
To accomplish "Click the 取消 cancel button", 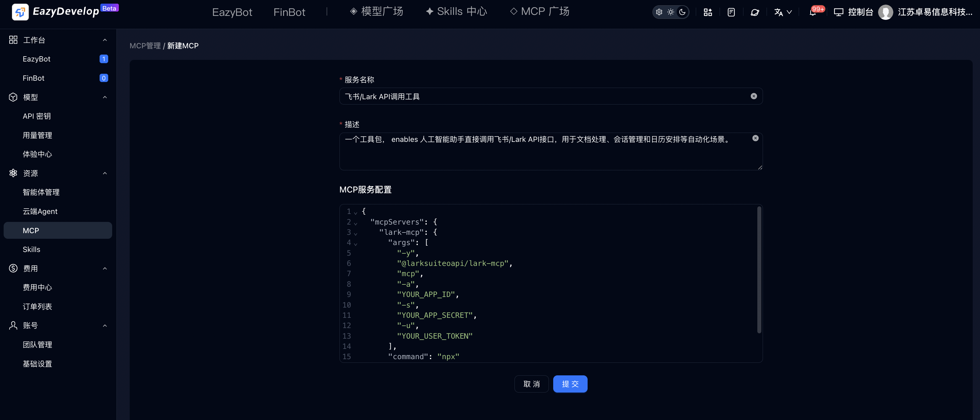I will [531, 384].
